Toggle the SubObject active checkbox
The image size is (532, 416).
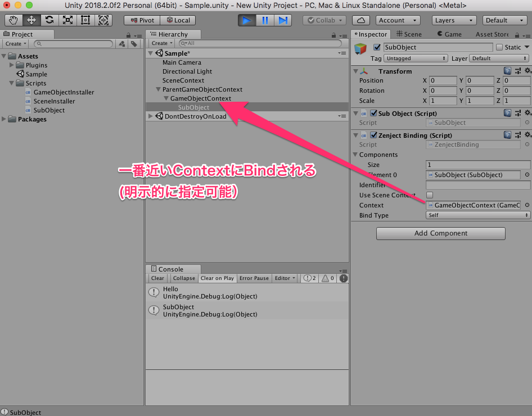click(377, 47)
